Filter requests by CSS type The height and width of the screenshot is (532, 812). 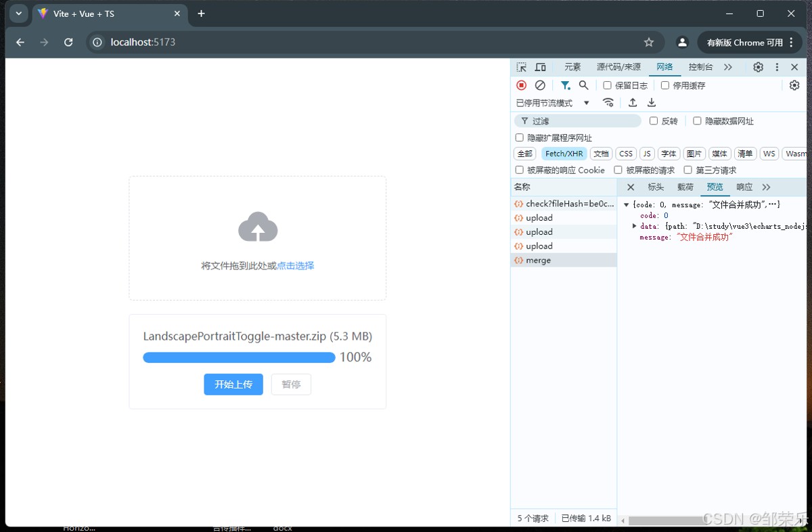pos(626,154)
